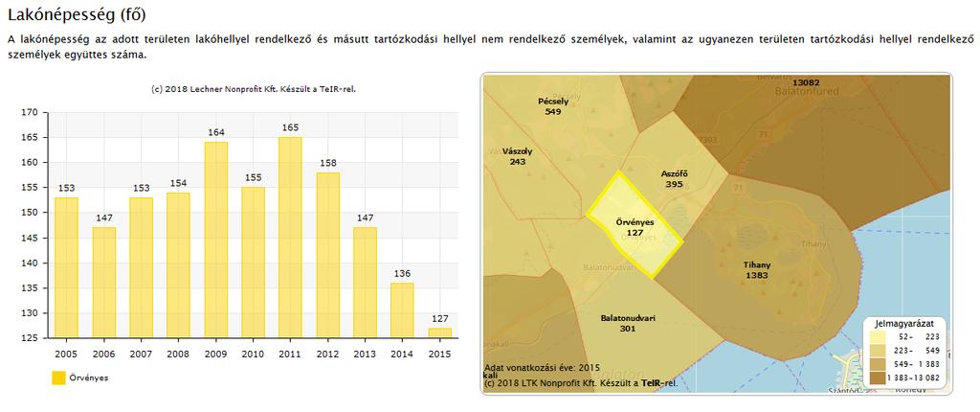
Task: Click the 125 y-axis tick label
Action: coord(31,338)
